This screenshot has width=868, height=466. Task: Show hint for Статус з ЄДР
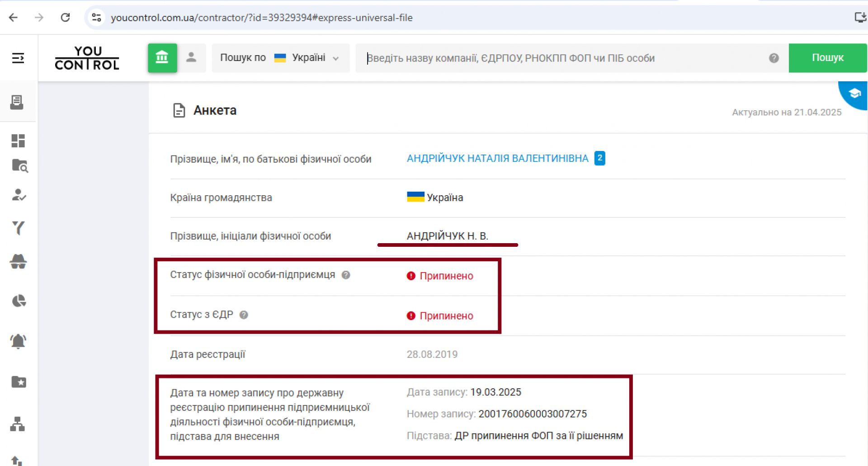pyautogui.click(x=244, y=315)
